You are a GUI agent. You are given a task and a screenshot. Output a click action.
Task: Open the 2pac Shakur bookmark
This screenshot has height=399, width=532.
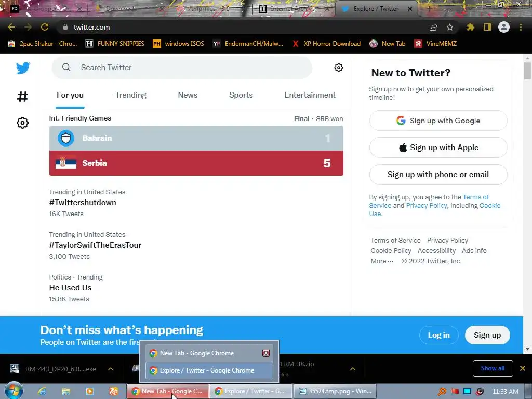tap(43, 44)
